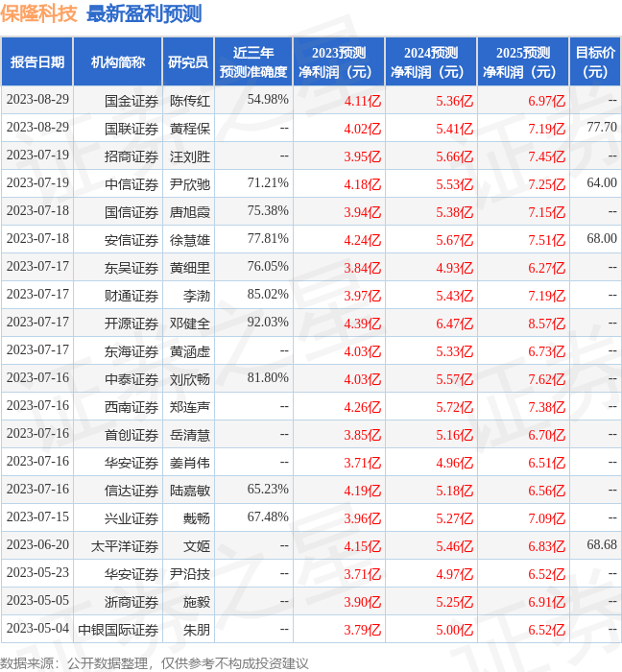This screenshot has height=672, width=622.
Task: Click the 8.57亿 forecast value
Action: click(x=546, y=324)
